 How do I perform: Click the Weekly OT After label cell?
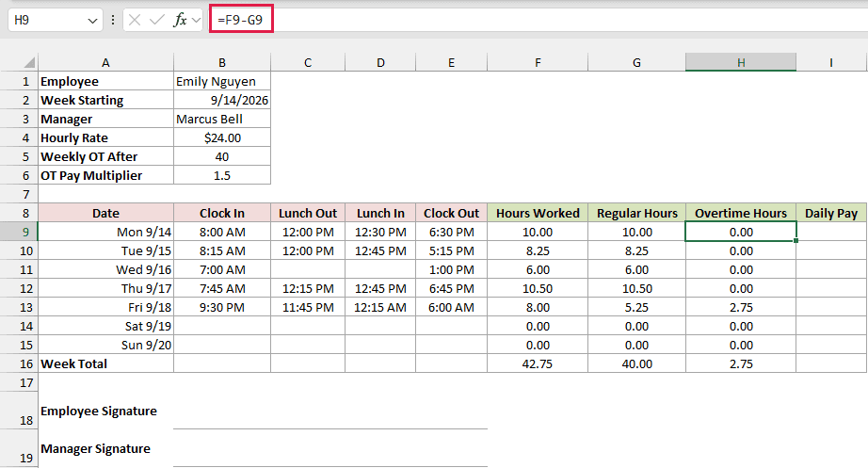tap(105, 156)
